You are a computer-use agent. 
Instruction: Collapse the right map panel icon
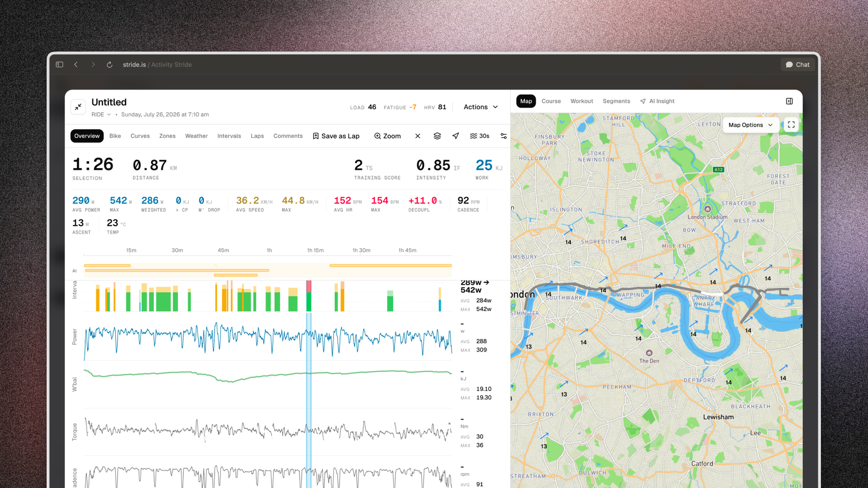(789, 101)
